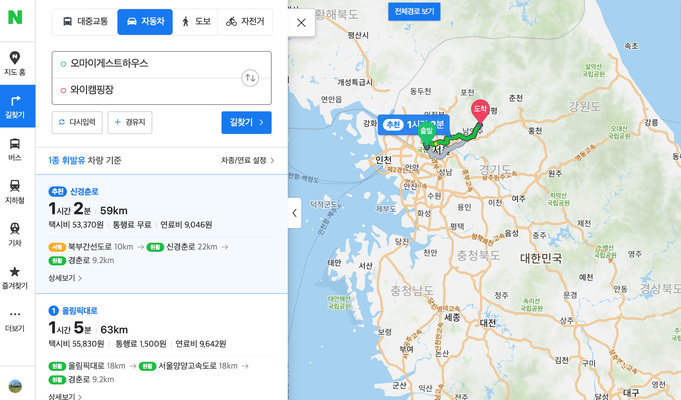The height and width of the screenshot is (400, 681).
Task: Switch to 대중교통 public transit tab
Action: click(85, 21)
